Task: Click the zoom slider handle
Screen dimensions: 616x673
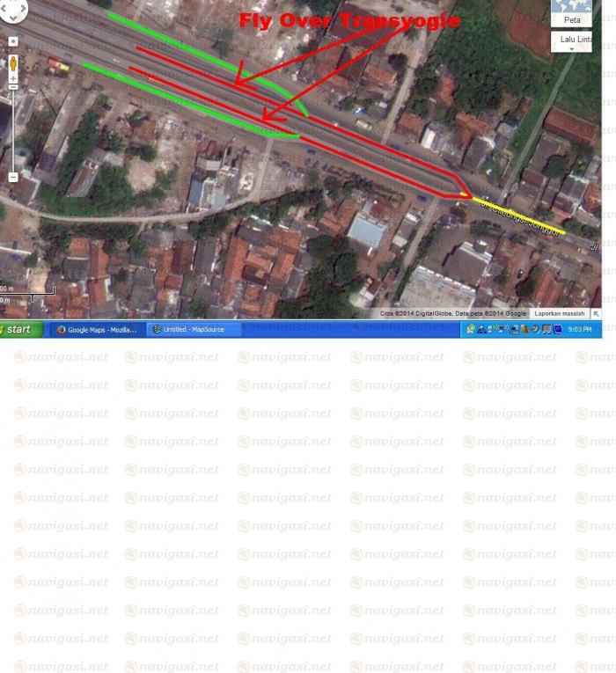Action: (x=13, y=87)
